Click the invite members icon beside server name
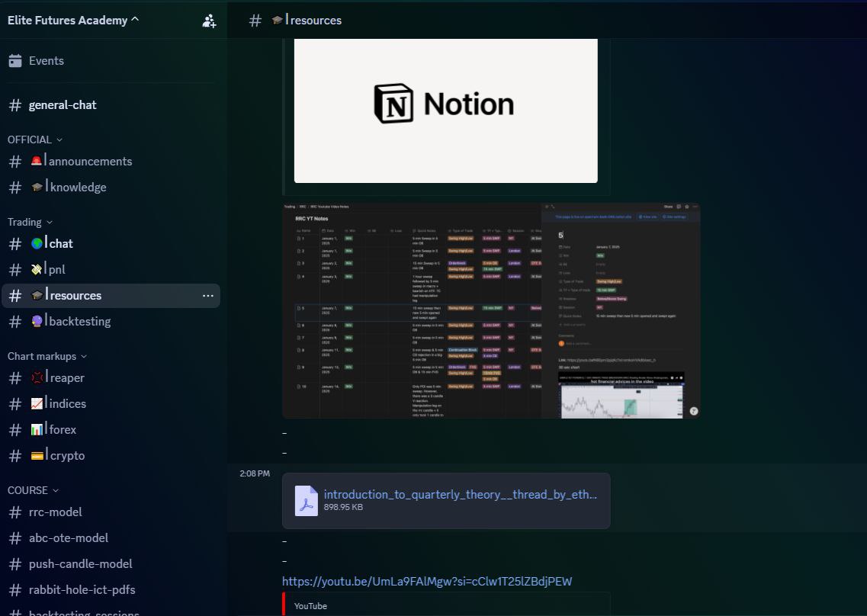The width and height of the screenshot is (867, 616). point(208,21)
